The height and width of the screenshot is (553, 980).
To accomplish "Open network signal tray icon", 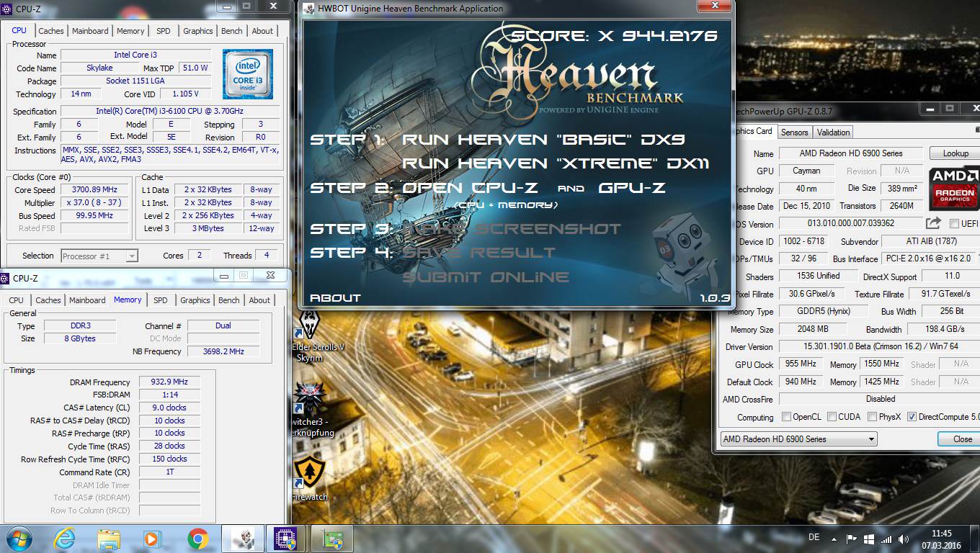I will [886, 539].
